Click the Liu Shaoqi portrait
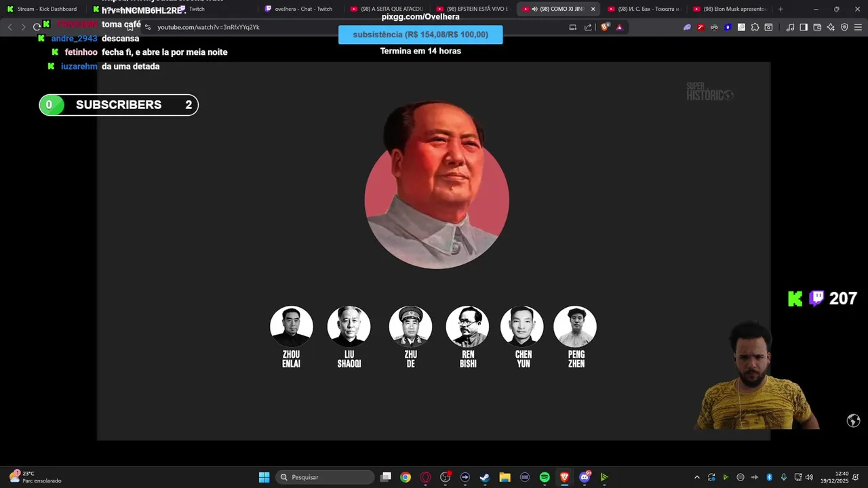Viewport: 868px width, 488px height. click(349, 326)
